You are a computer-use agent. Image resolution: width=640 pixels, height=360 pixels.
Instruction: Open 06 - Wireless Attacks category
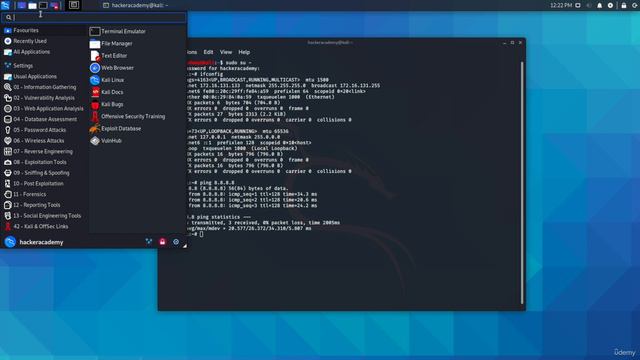[x=44, y=141]
